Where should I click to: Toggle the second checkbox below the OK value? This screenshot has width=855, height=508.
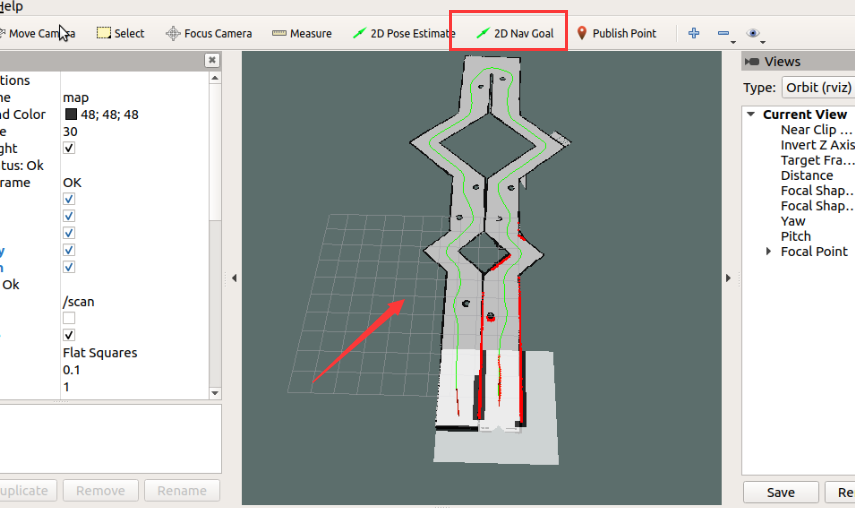coord(69,216)
